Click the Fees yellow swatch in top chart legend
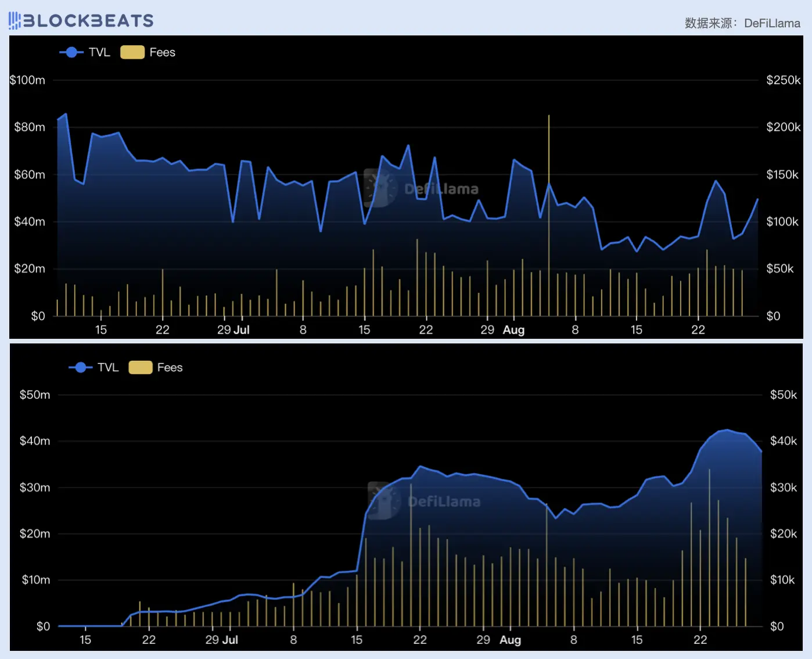This screenshot has height=659, width=812. [132, 52]
